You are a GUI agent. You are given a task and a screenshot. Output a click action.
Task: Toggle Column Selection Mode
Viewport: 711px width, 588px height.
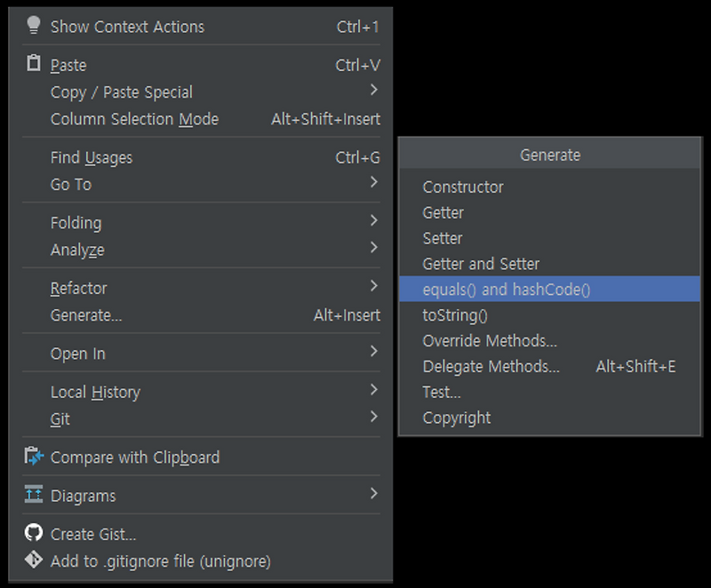[201, 119]
